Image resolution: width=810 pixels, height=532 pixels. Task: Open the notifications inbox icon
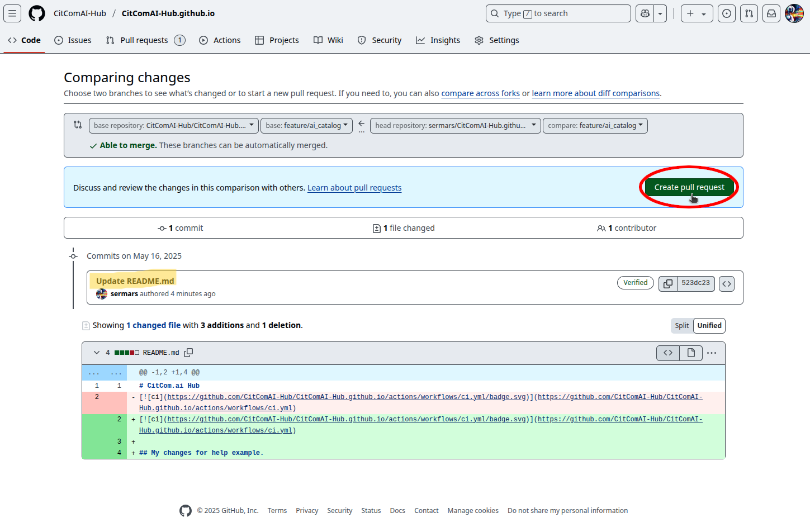pyautogui.click(x=771, y=13)
